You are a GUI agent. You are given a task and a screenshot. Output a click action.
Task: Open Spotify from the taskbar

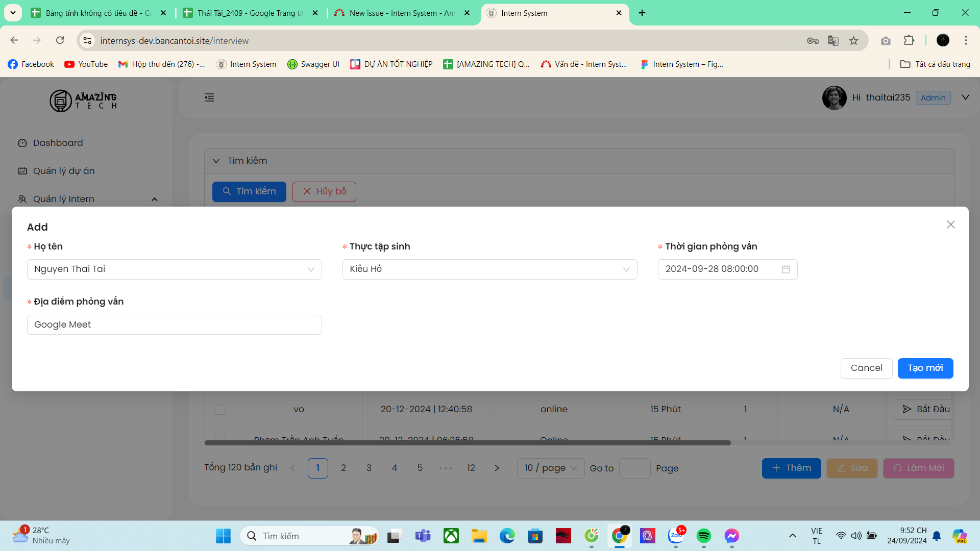pos(703,536)
